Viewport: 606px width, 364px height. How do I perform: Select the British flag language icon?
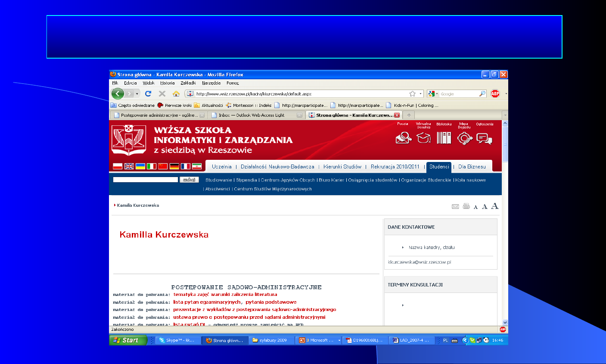[x=129, y=166]
